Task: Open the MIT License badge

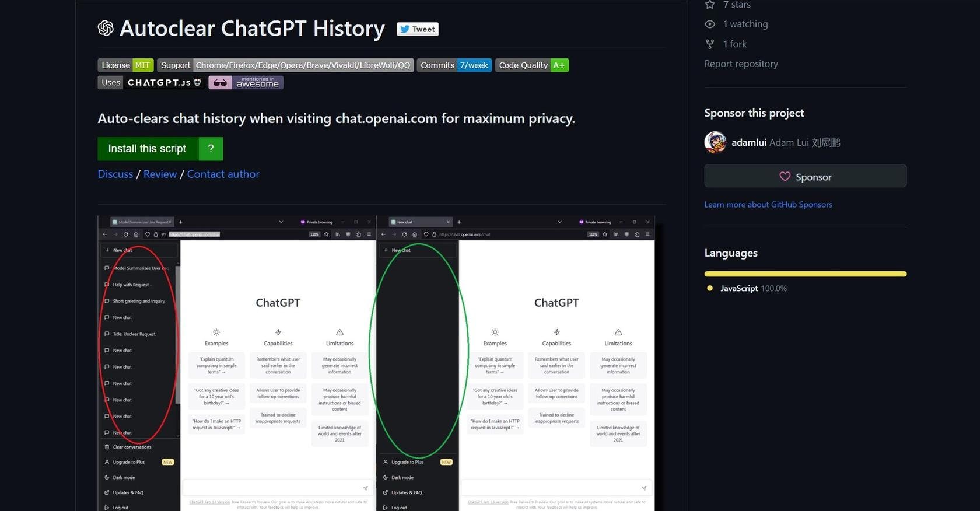Action: 125,65
